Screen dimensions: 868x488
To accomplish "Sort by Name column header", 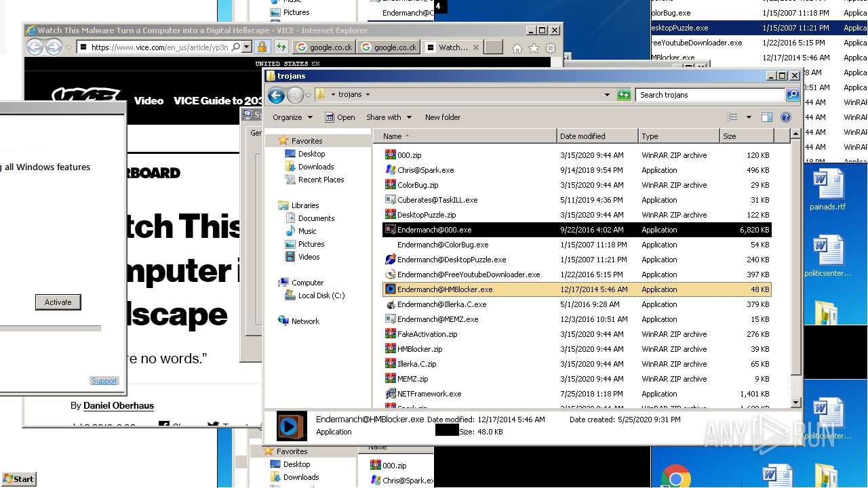I will point(465,136).
